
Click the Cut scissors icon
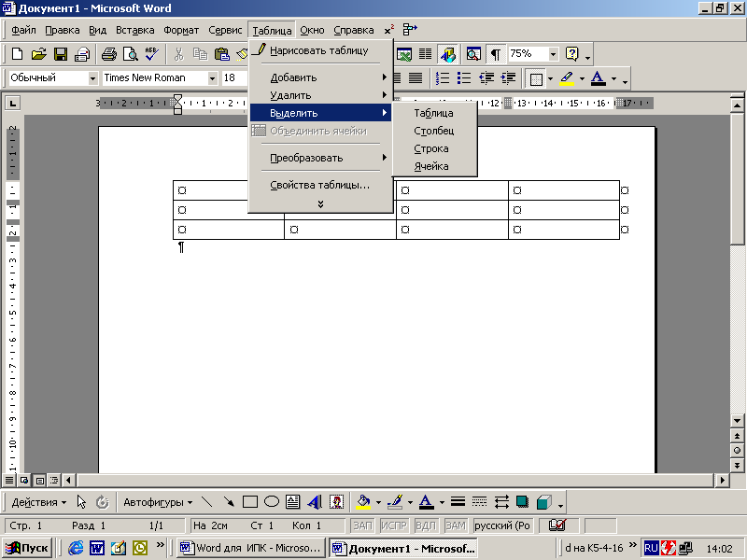(x=178, y=54)
